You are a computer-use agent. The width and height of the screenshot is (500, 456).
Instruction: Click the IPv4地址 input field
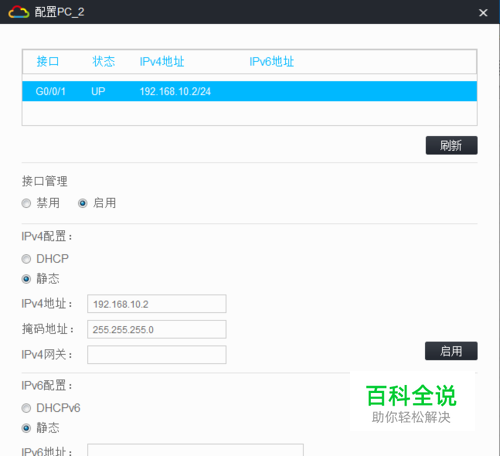point(157,304)
